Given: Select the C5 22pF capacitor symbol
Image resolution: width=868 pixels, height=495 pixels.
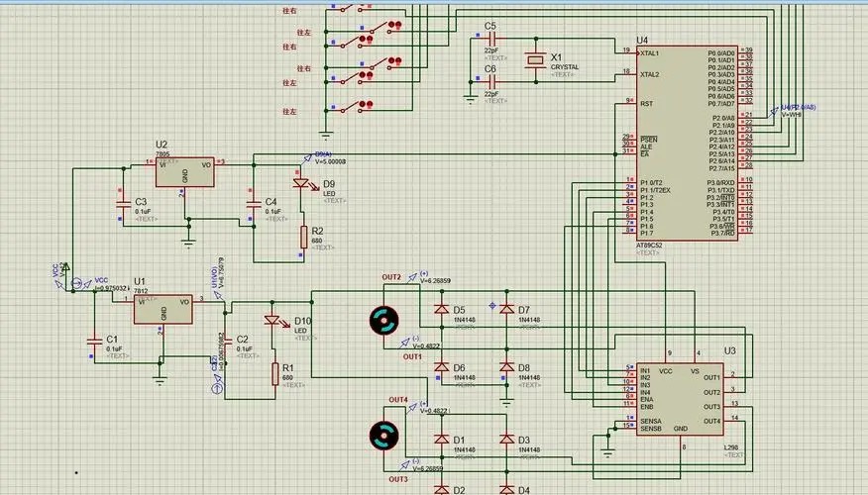Looking at the screenshot, I should (x=492, y=39).
